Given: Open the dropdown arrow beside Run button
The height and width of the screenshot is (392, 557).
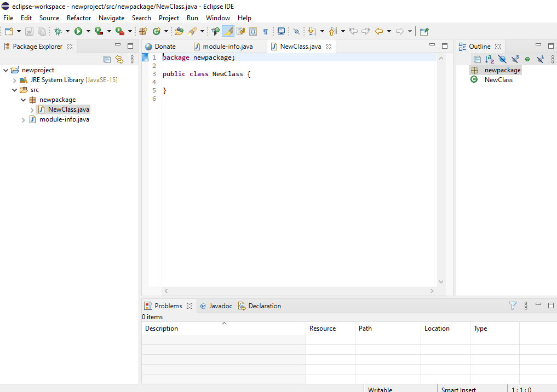Looking at the screenshot, I should (88, 32).
